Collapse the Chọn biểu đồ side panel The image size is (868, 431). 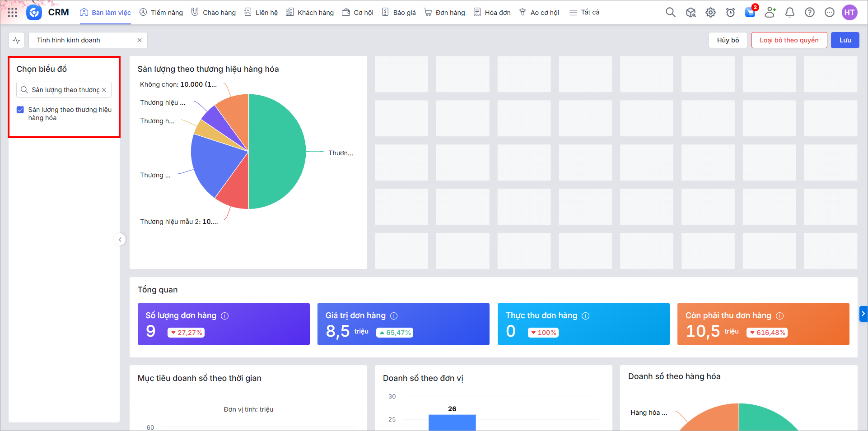pyautogui.click(x=120, y=240)
